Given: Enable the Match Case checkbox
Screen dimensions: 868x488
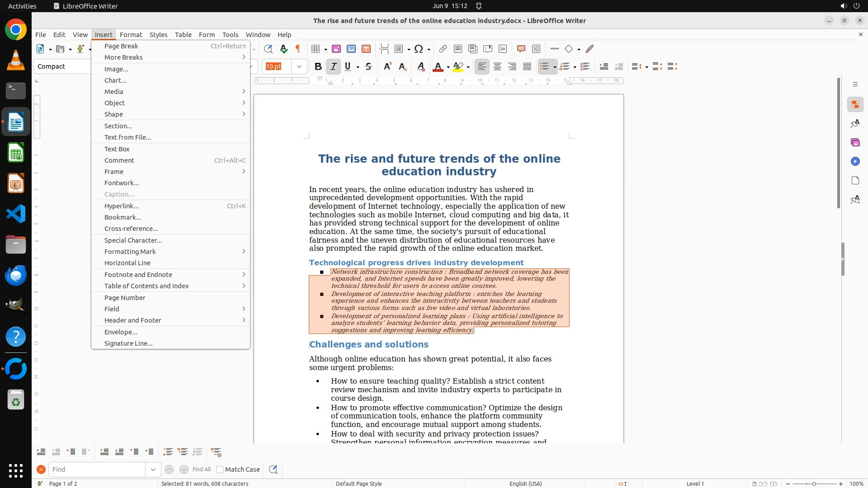Looking at the screenshot, I should [x=220, y=469].
